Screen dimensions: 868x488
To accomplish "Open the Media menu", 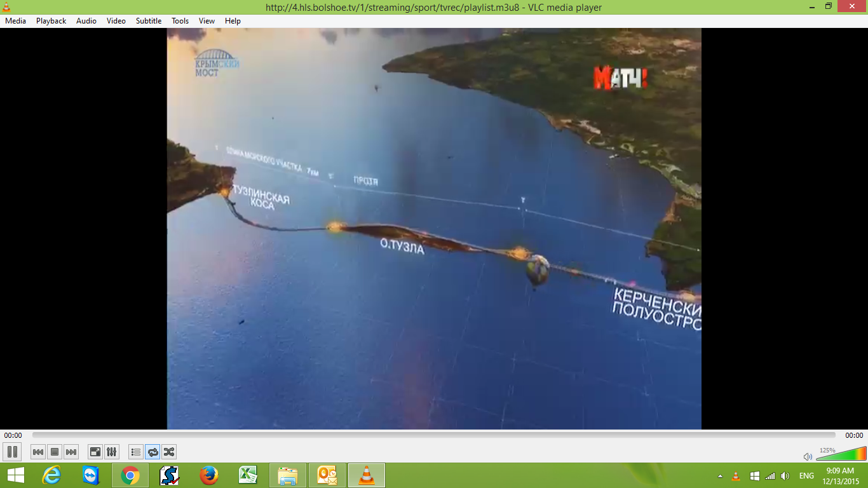I will (x=15, y=21).
